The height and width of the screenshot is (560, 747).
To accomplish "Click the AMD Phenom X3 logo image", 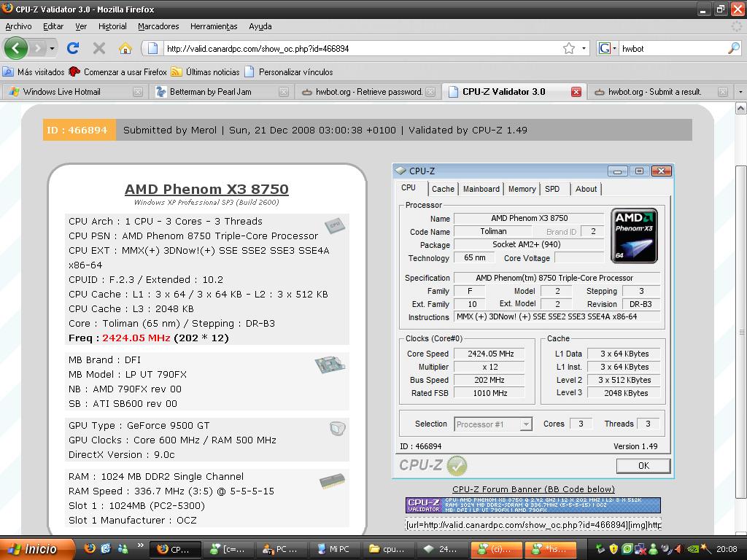I will coord(634,236).
